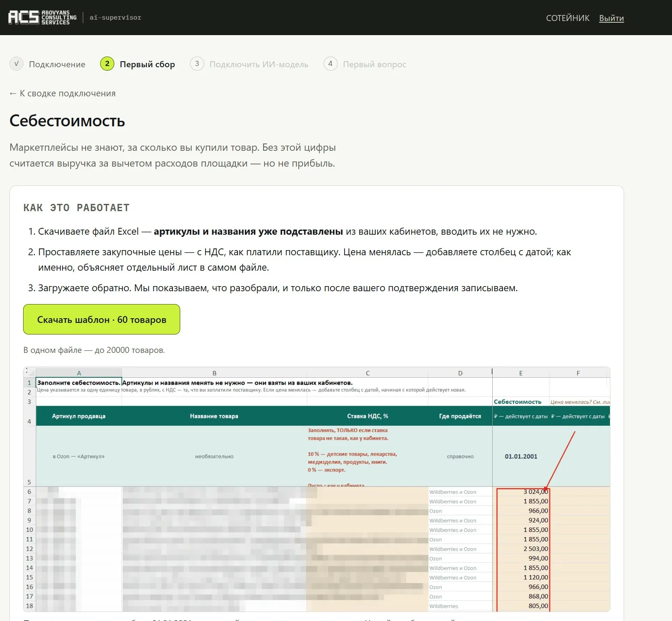The width and height of the screenshot is (672, 621).
Task: Click the "справочно" hint cell in preview
Action: coord(460,457)
